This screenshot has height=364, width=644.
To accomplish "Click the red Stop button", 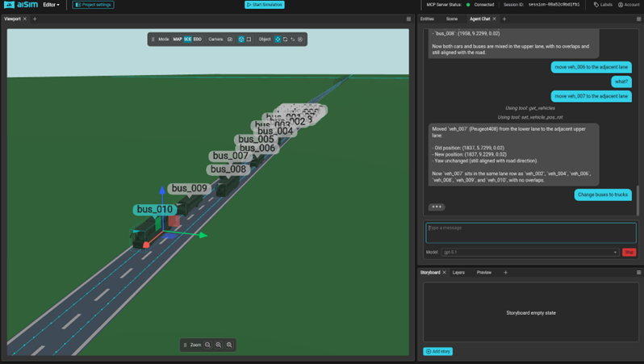I will click(x=629, y=253).
